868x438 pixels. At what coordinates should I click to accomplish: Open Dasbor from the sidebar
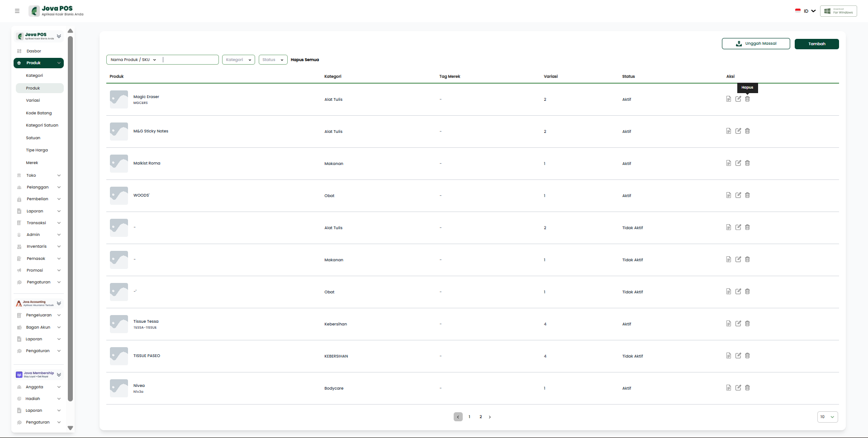point(33,51)
